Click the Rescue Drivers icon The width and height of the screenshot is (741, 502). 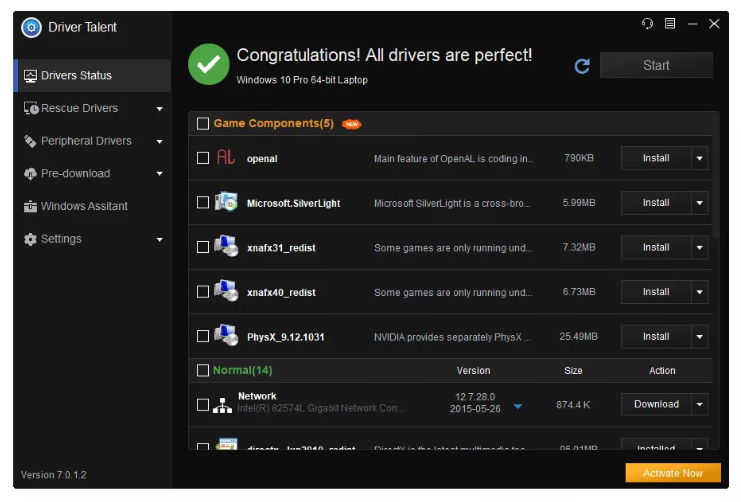click(x=31, y=108)
